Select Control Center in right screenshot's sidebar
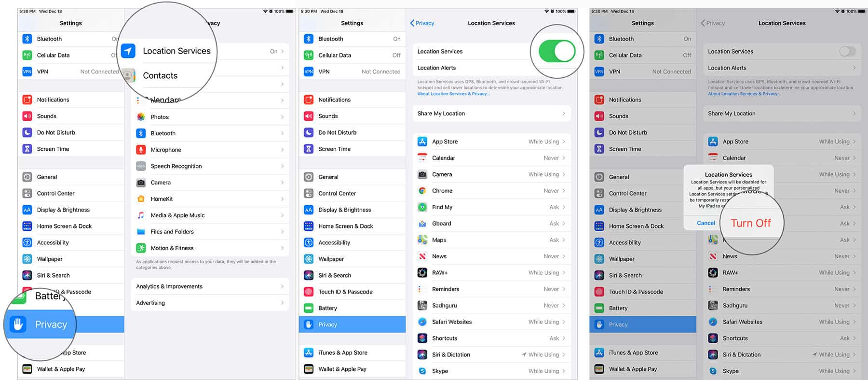Image resolution: width=868 pixels, height=380 pixels. pyautogui.click(x=643, y=194)
